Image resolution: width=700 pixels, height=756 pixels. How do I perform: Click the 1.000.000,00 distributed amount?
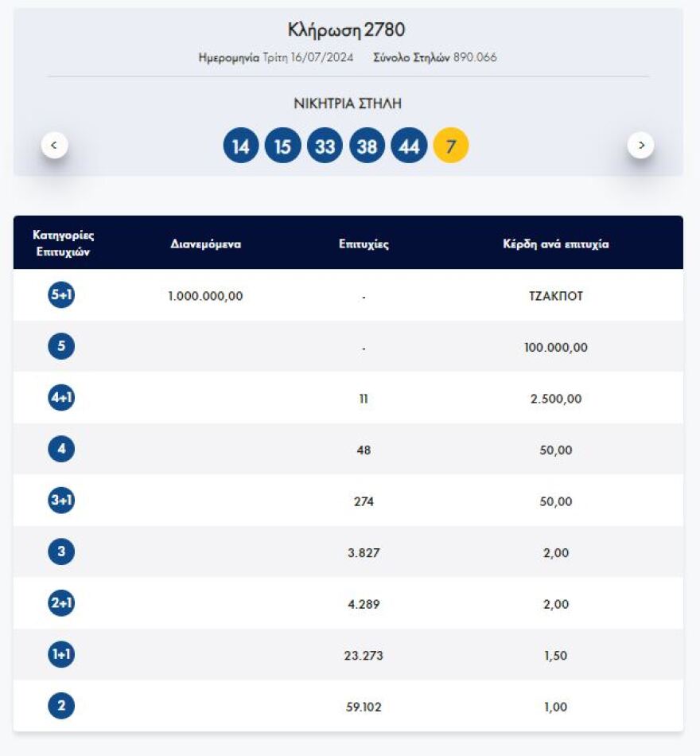(205, 296)
